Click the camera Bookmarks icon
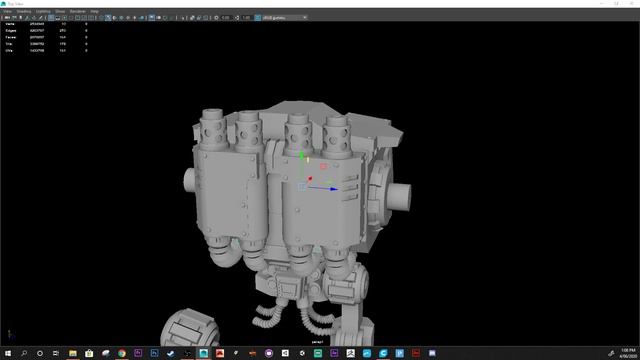 27,18
